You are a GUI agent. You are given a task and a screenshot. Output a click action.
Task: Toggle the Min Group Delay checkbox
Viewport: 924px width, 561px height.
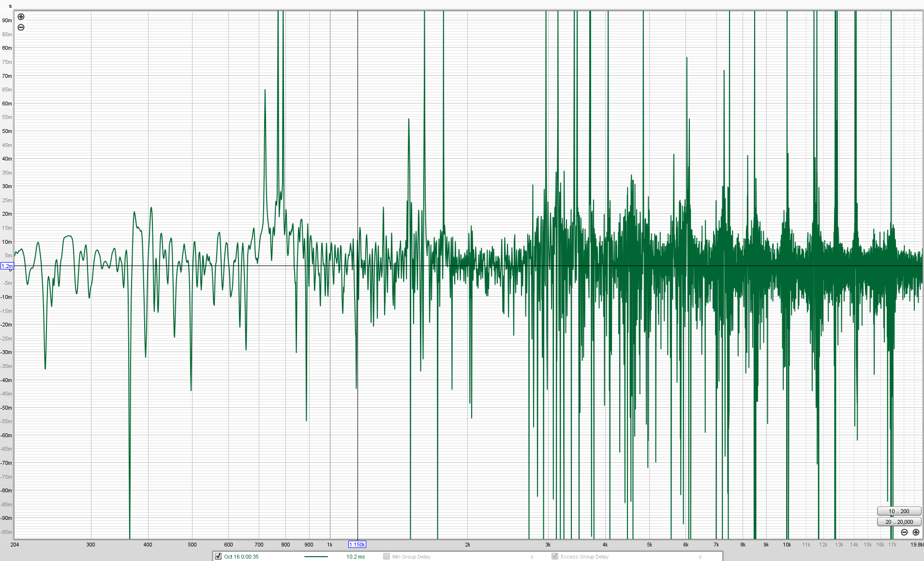click(387, 556)
